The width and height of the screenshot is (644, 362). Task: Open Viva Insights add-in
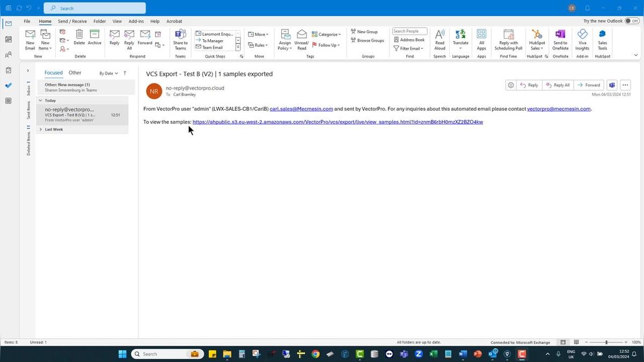[582, 40]
